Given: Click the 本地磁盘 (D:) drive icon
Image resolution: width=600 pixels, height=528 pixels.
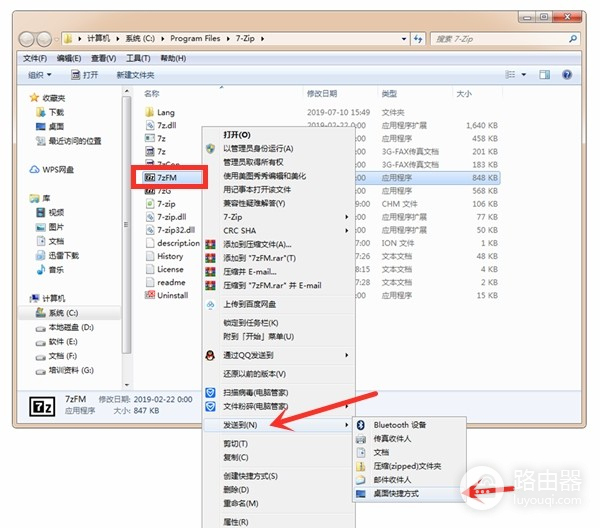Looking at the screenshot, I should tap(41, 328).
